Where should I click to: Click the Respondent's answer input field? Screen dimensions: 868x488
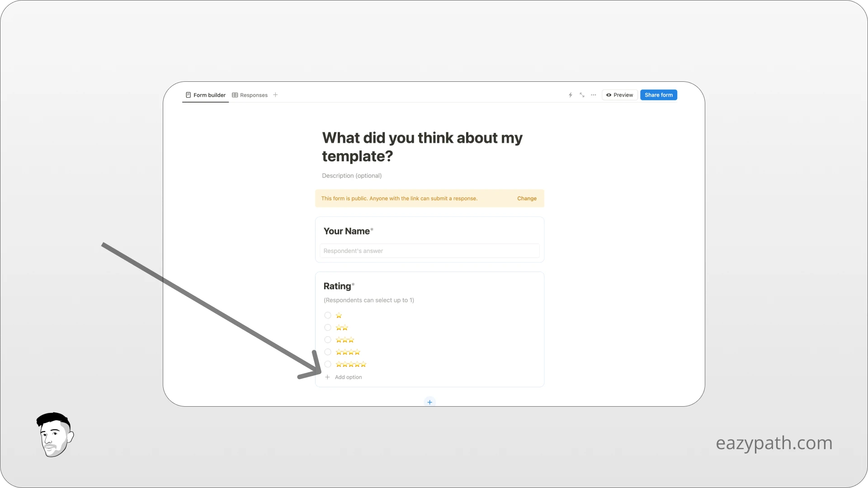point(429,251)
